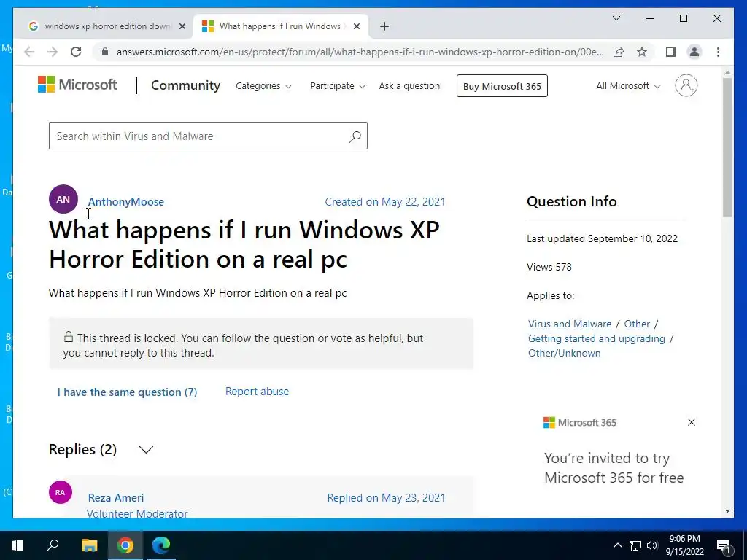Reload the page with the refresh icon
Image resolution: width=747 pixels, height=560 pixels.
(x=76, y=52)
